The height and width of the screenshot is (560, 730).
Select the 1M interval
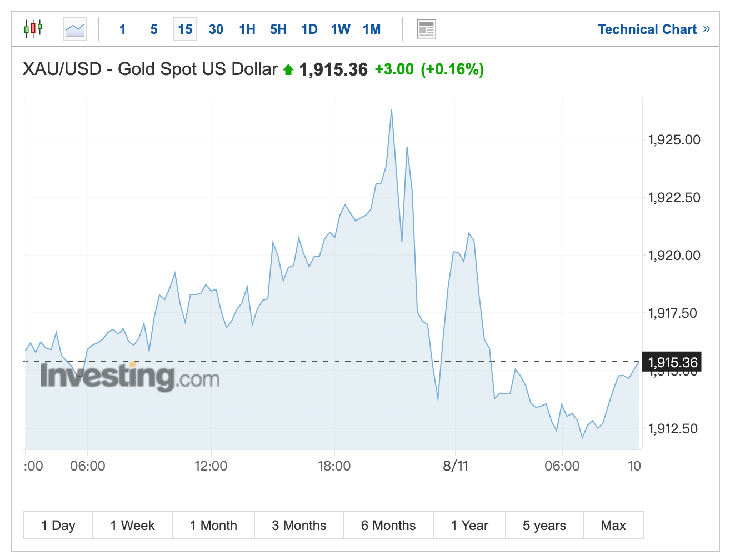coord(372,29)
